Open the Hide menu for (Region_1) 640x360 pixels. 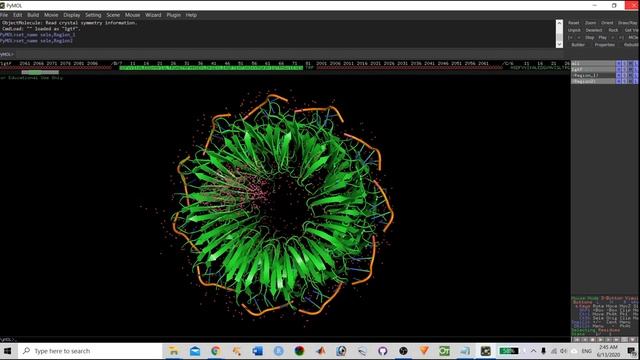pos(630,75)
